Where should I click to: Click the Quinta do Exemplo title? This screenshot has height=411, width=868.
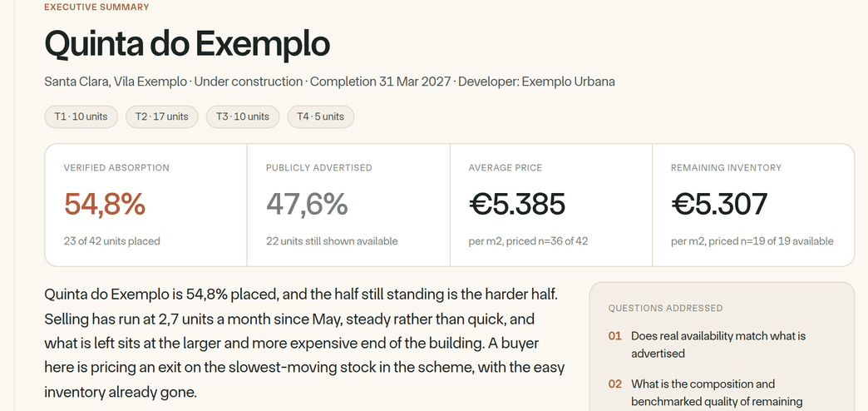(x=187, y=44)
